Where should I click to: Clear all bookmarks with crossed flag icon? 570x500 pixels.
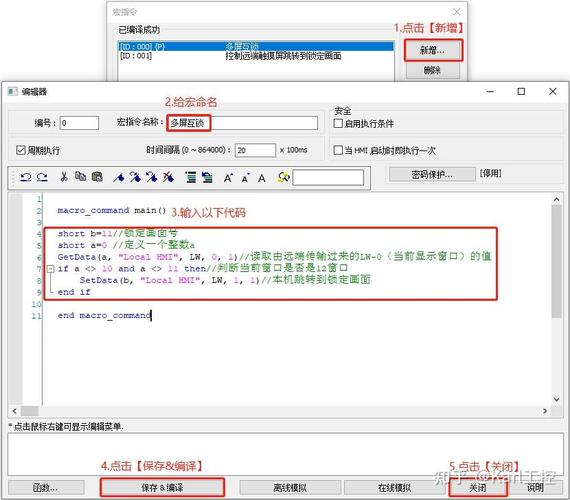coord(168,177)
